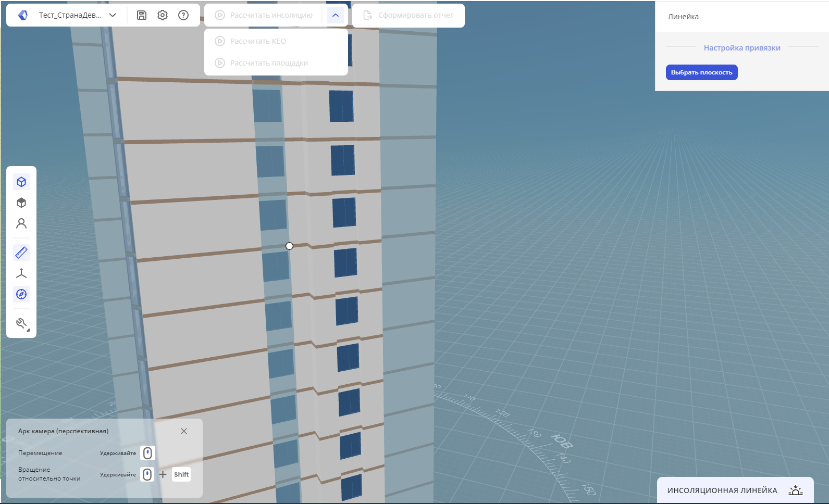This screenshot has width=829, height=504.
Task: Select solid cube view icon
Action: tap(21, 203)
